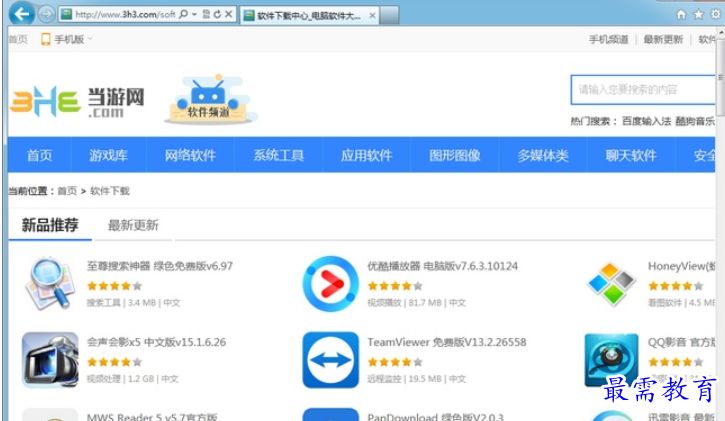Open 聊天软件 navigation item
This screenshot has width=725, height=421.
[631, 155]
